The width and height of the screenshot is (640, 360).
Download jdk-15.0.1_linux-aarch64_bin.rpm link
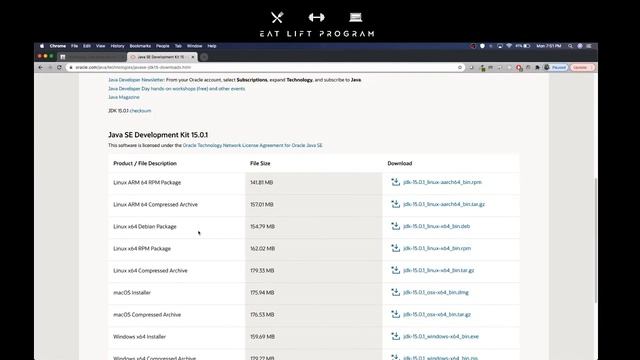click(442, 182)
